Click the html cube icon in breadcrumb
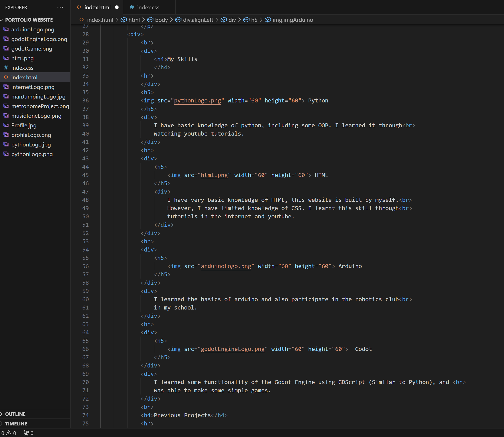Screen dimensions: 504x437 [124, 20]
